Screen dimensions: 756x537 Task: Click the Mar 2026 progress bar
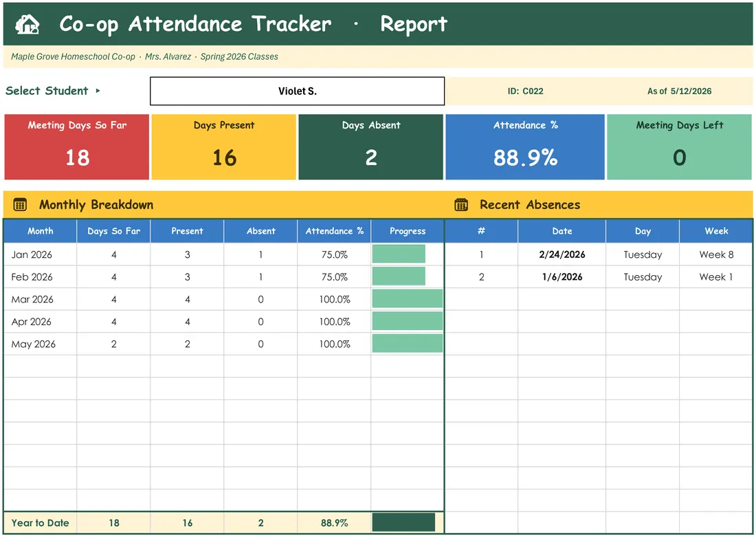408,298
